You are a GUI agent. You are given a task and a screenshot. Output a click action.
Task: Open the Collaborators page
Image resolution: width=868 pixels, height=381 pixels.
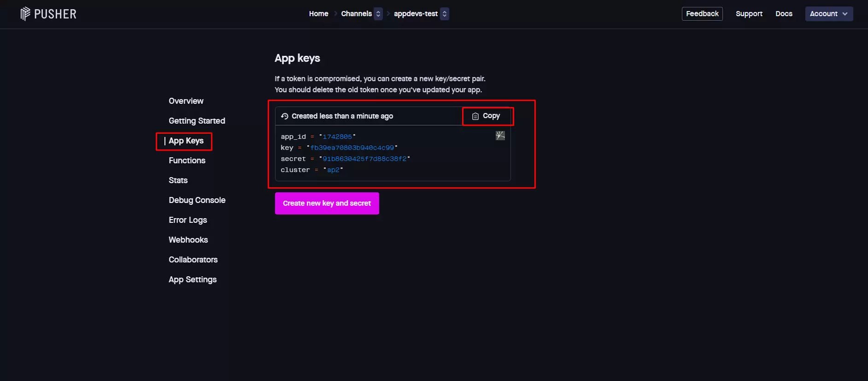click(x=193, y=260)
